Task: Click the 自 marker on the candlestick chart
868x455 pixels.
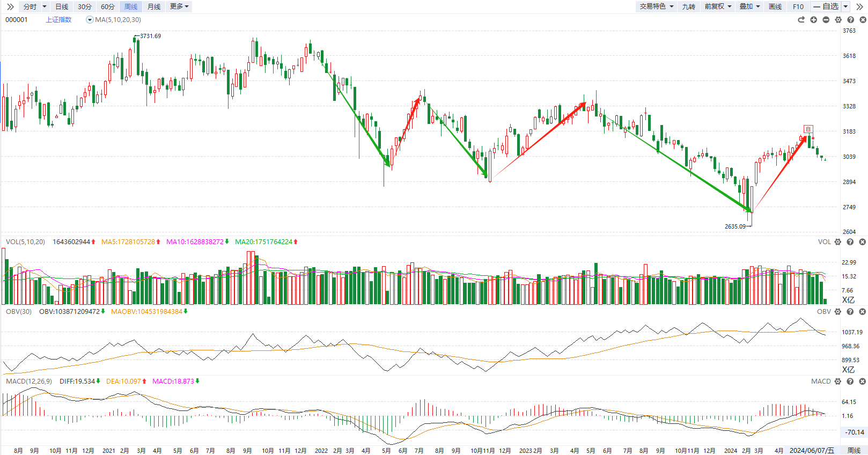Action: click(808, 129)
